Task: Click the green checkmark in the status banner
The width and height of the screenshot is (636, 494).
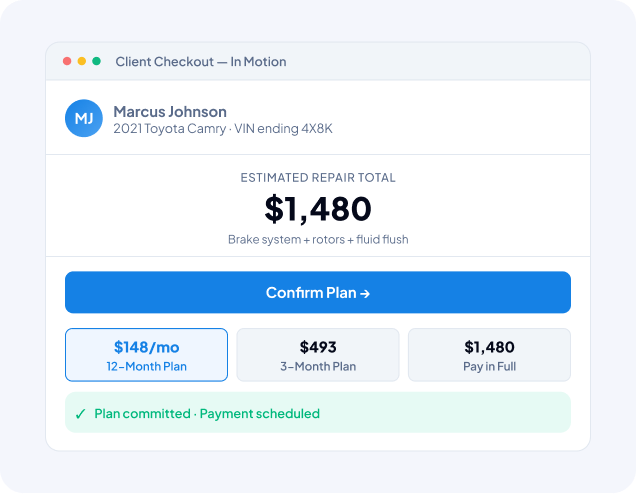Action: click(x=80, y=414)
